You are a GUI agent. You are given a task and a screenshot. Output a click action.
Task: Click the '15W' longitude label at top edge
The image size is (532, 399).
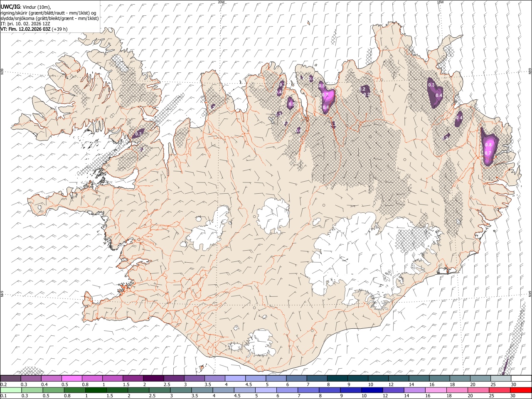[440, 2]
